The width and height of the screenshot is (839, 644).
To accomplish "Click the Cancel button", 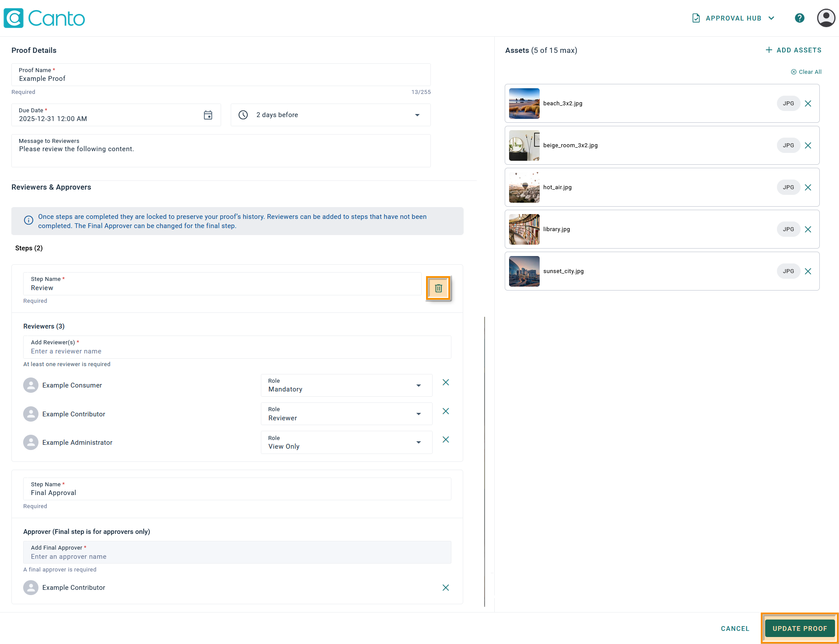I will click(735, 628).
